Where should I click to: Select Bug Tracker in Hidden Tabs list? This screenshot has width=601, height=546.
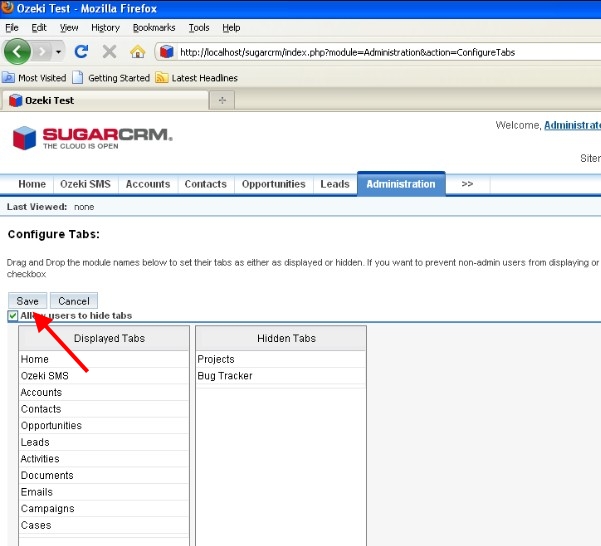[281, 376]
